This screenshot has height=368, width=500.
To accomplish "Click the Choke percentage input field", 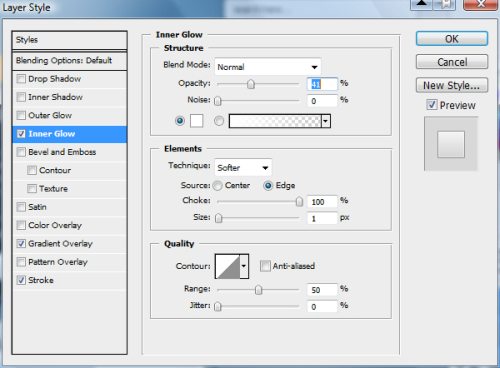I will (322, 202).
